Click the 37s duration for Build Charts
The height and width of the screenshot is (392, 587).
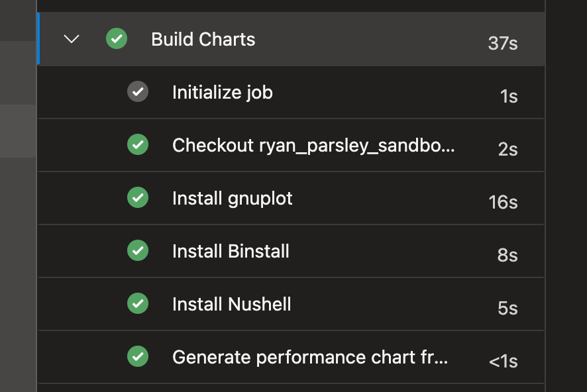[x=502, y=43]
